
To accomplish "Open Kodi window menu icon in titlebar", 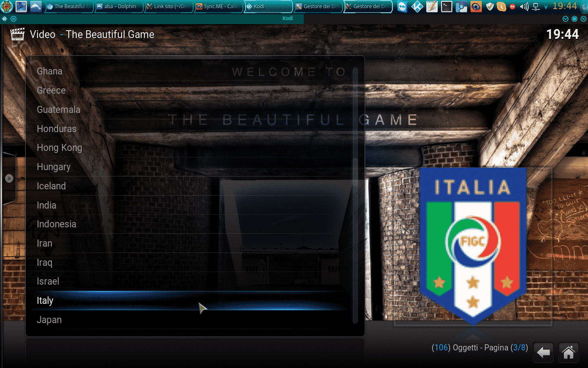I will point(4,19).
